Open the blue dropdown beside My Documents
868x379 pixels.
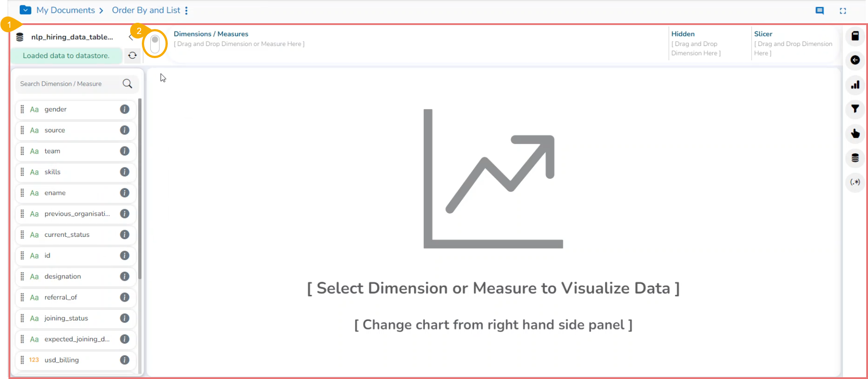26,10
